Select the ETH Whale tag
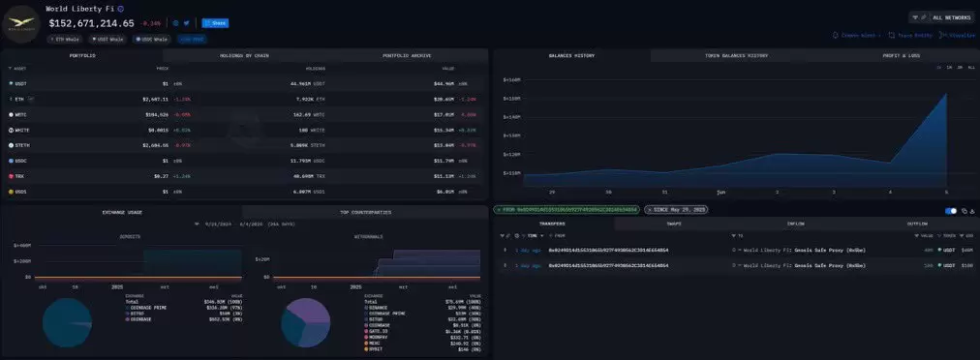The width and height of the screenshot is (980, 360). [x=66, y=39]
